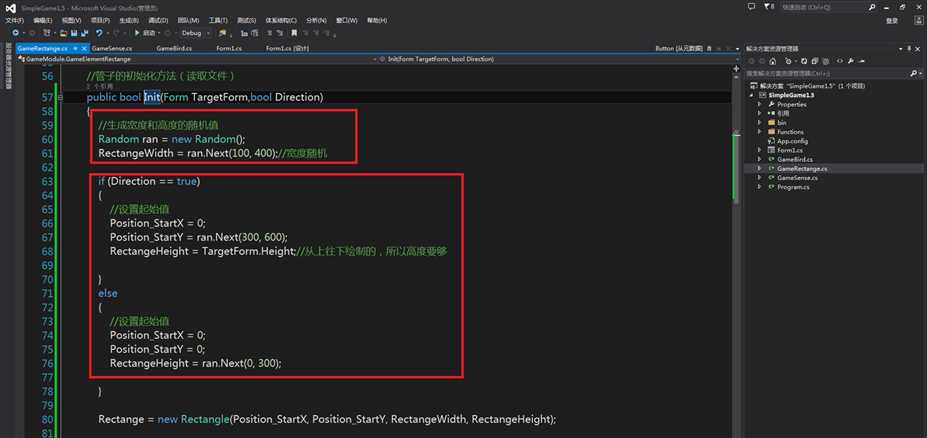Collapse the SimpleGame1.5 project node
Viewport: 927px width, 438px height.
tap(753, 95)
